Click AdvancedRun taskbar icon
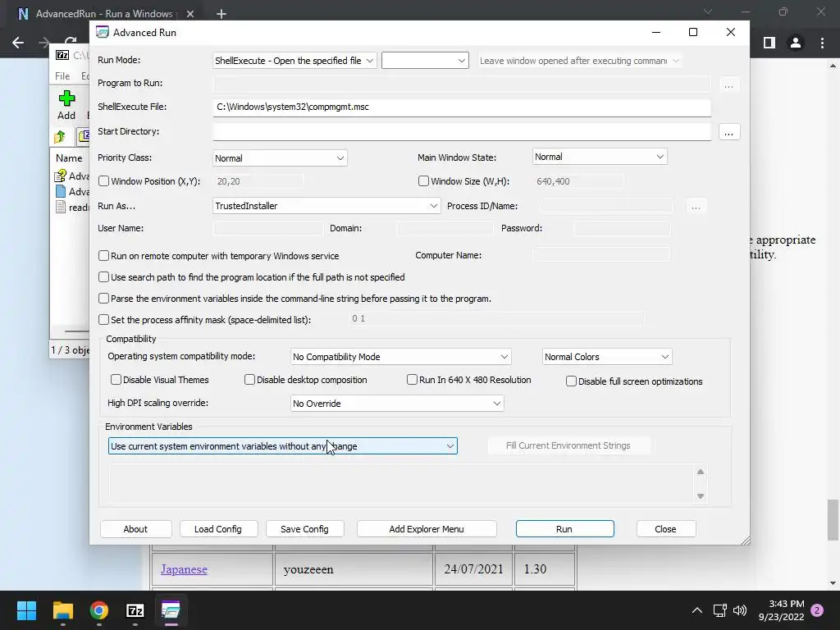 (171, 610)
